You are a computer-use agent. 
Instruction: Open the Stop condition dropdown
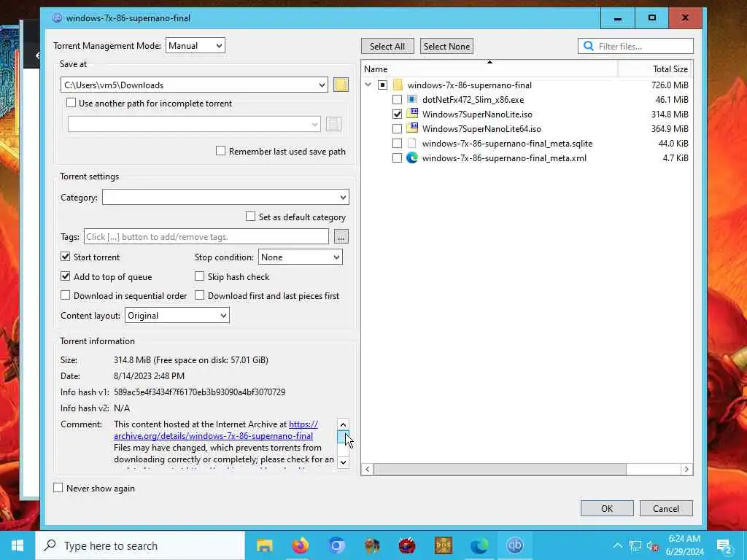(300, 257)
